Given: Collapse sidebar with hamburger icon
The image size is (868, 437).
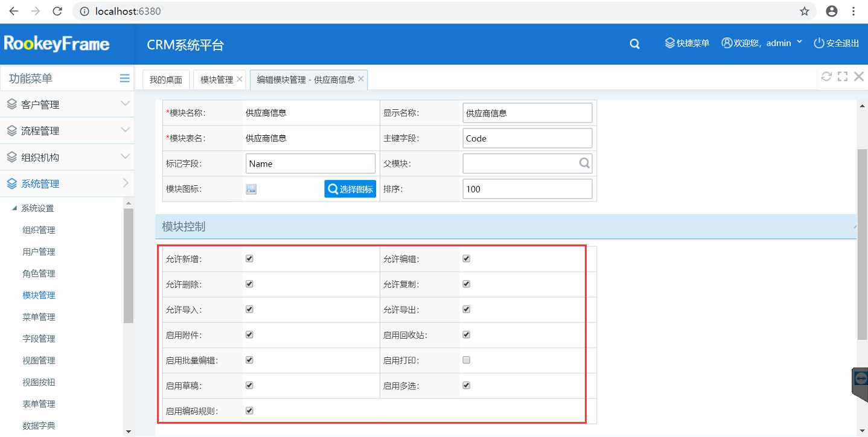Looking at the screenshot, I should [x=124, y=78].
